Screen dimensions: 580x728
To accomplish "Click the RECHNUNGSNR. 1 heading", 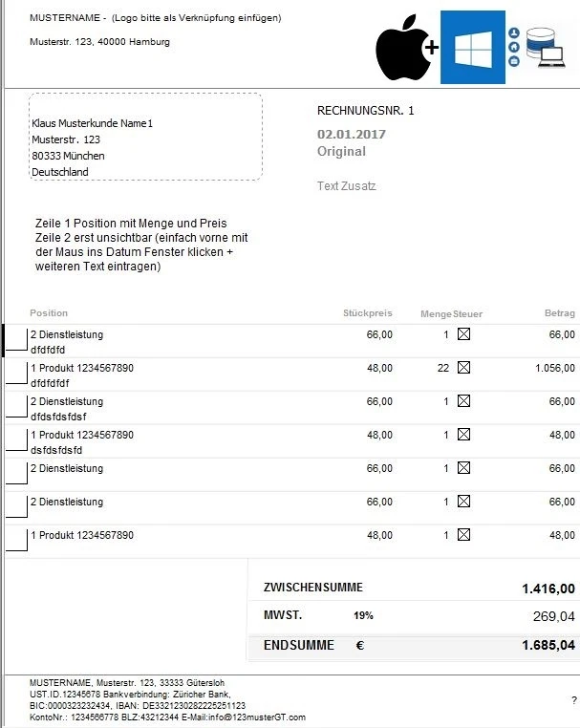I will tap(365, 111).
